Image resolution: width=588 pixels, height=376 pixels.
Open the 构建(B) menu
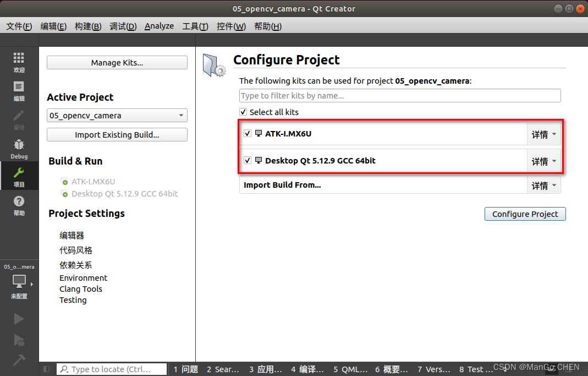click(x=88, y=26)
